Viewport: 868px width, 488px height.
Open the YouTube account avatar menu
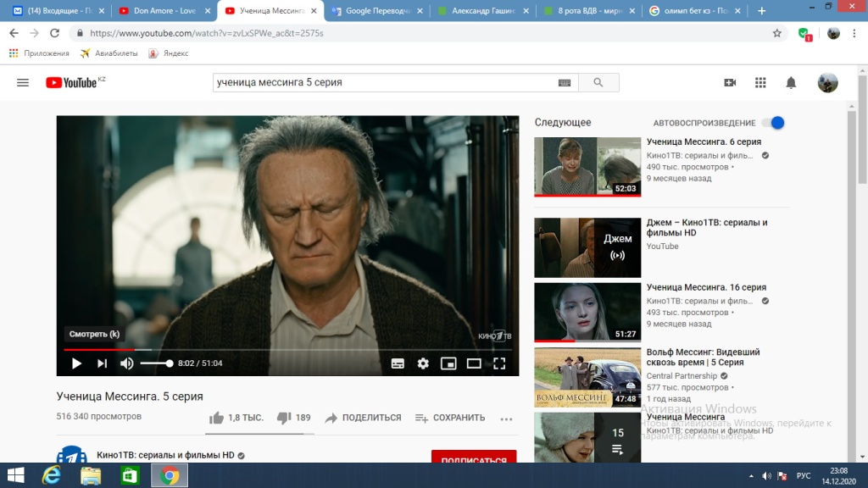point(827,82)
